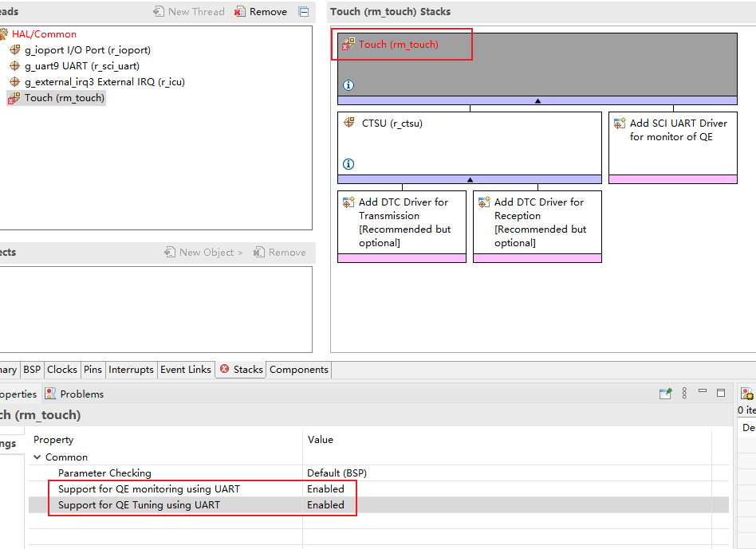Select g_external_irq3 External IRQ item
The width and height of the screenshot is (756, 549).
[x=104, y=82]
